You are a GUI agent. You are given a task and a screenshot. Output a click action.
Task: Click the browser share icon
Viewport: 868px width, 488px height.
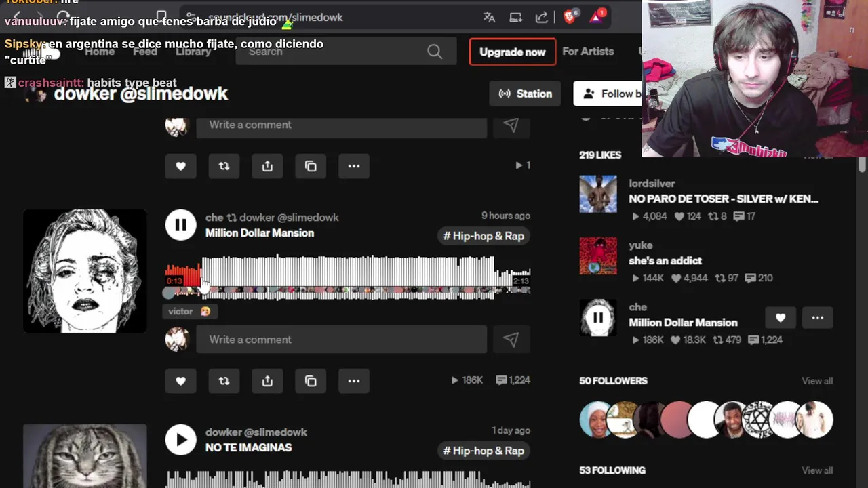[542, 18]
